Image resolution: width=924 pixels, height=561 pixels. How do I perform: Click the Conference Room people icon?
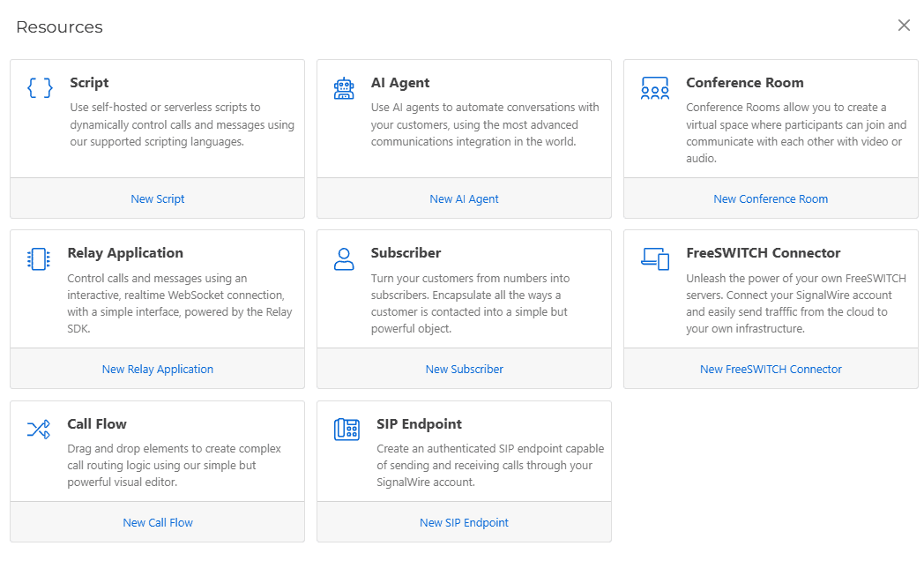pos(655,88)
